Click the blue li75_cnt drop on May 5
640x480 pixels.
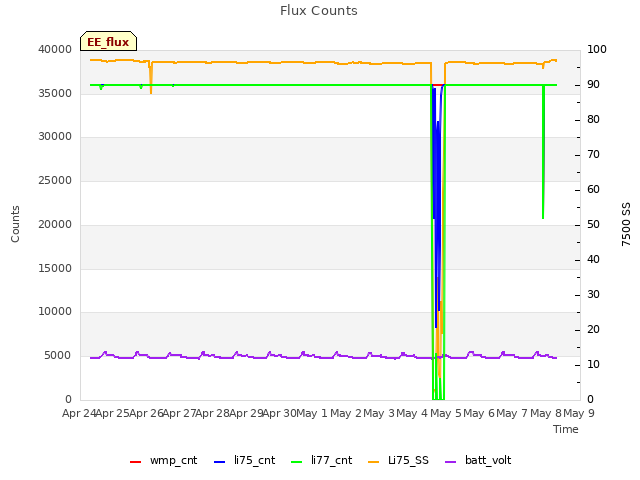coord(437,206)
